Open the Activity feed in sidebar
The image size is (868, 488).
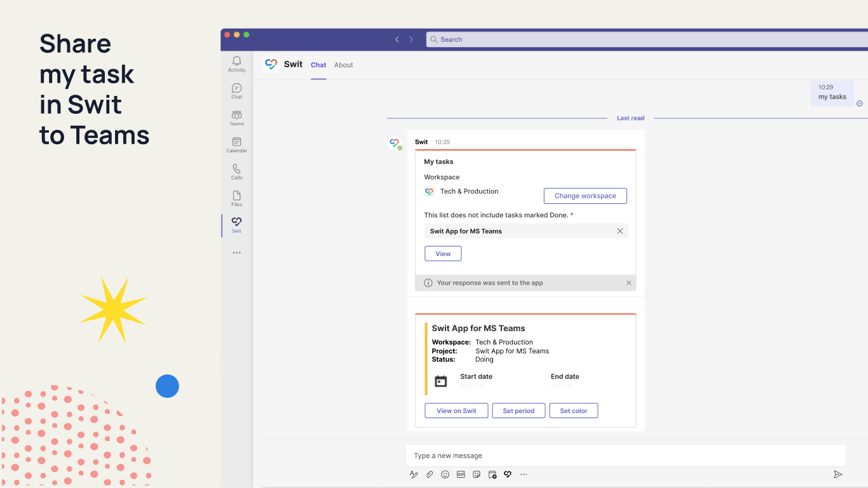coord(236,64)
